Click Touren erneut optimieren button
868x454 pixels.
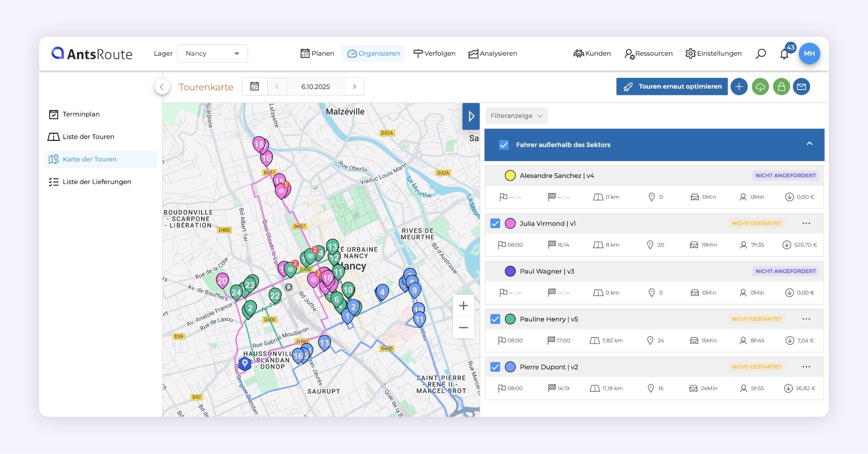click(672, 87)
